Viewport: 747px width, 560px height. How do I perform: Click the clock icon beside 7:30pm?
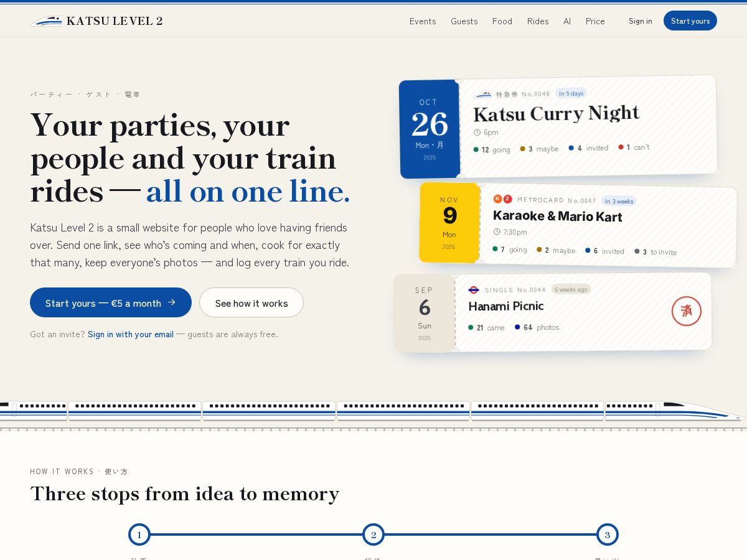[x=497, y=231]
